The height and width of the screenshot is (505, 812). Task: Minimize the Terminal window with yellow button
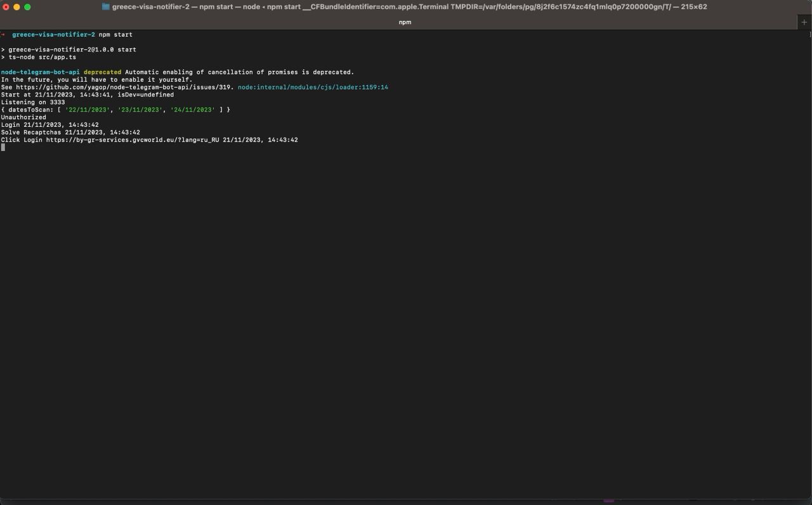coord(17,7)
